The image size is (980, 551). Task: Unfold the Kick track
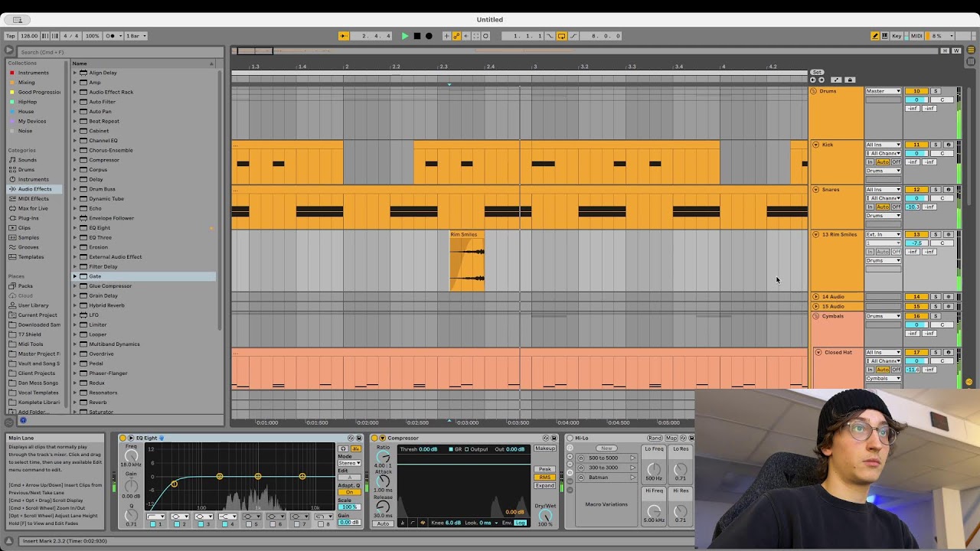click(x=815, y=145)
